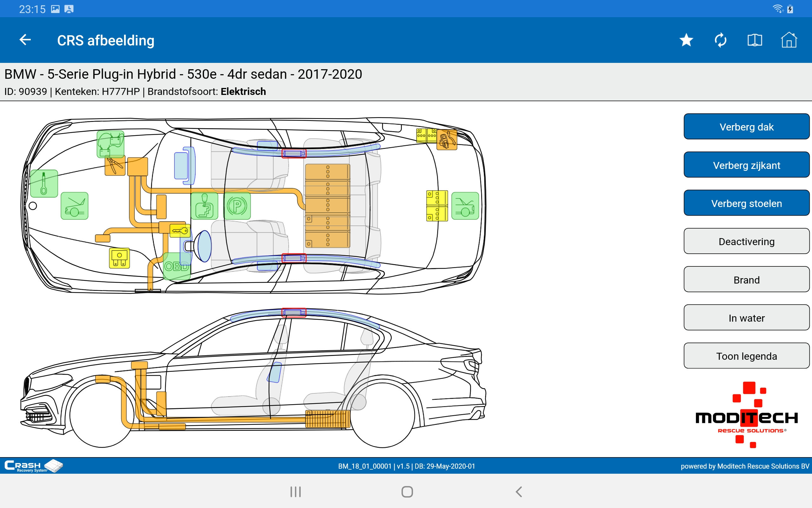The width and height of the screenshot is (812, 508).
Task: Tap the Moditech Rescue Solutions logo
Action: [x=747, y=415]
